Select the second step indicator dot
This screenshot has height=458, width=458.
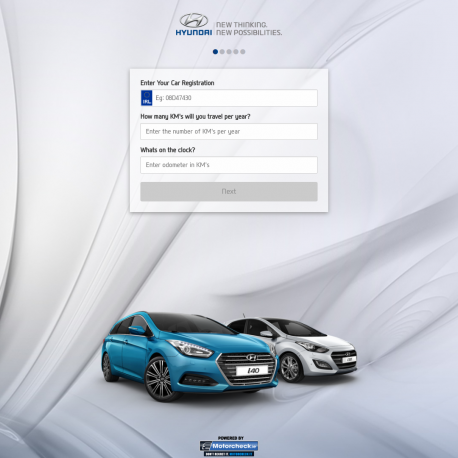click(222, 52)
